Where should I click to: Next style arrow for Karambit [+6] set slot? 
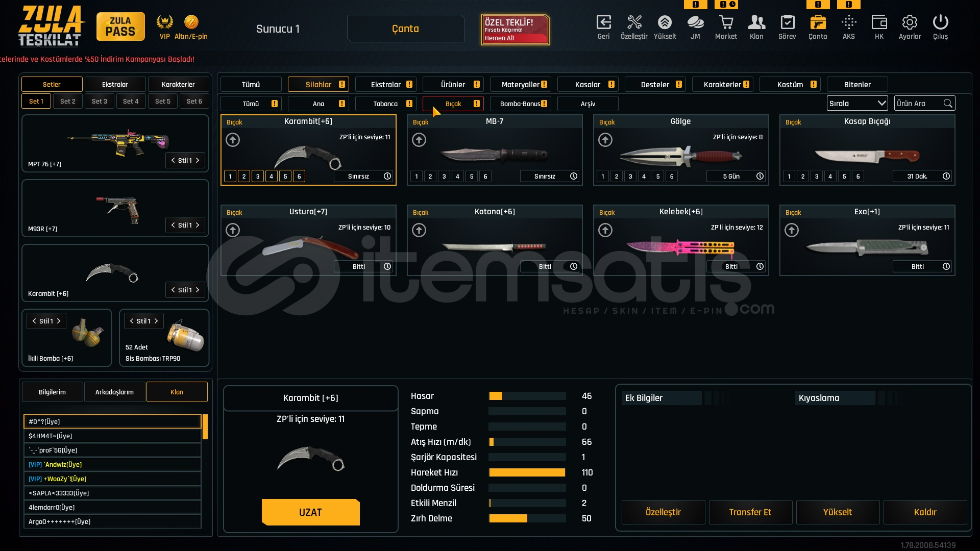tap(198, 290)
